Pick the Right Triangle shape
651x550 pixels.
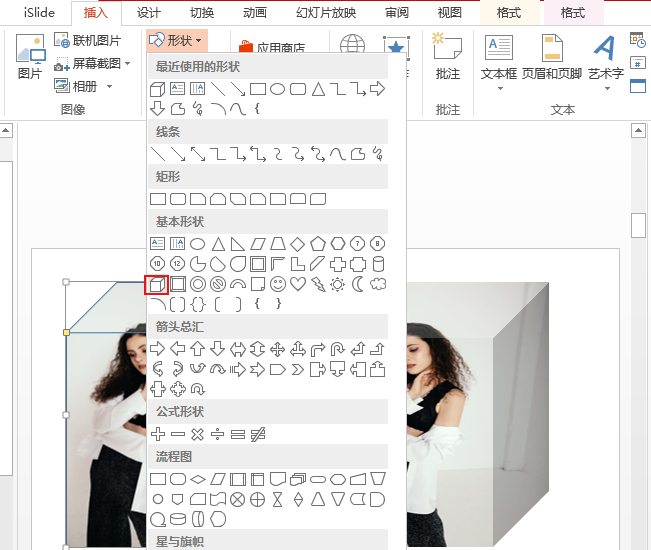coord(237,244)
